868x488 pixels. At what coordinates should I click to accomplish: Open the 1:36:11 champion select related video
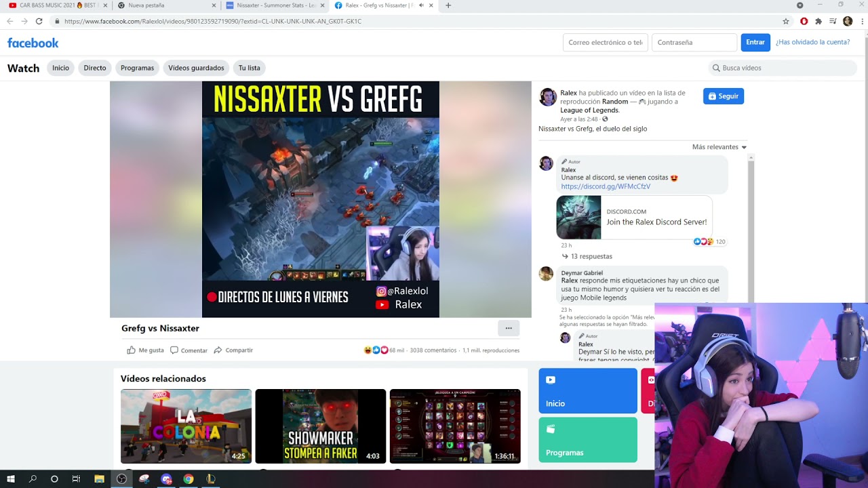click(x=455, y=426)
